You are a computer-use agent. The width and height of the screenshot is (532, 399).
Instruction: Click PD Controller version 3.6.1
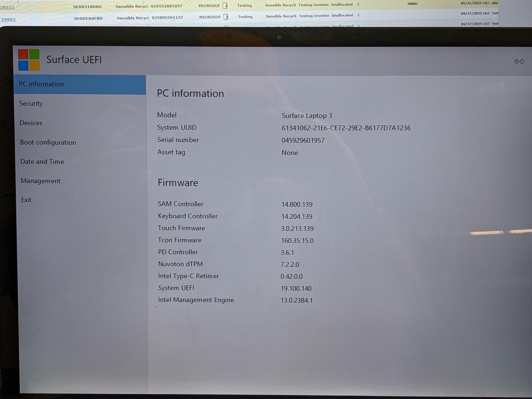click(287, 252)
